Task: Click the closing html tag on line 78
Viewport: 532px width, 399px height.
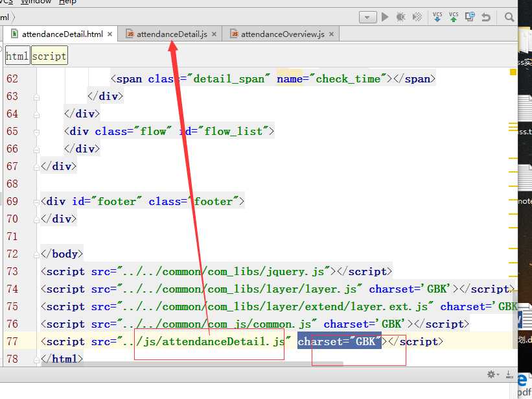Action: (x=62, y=359)
